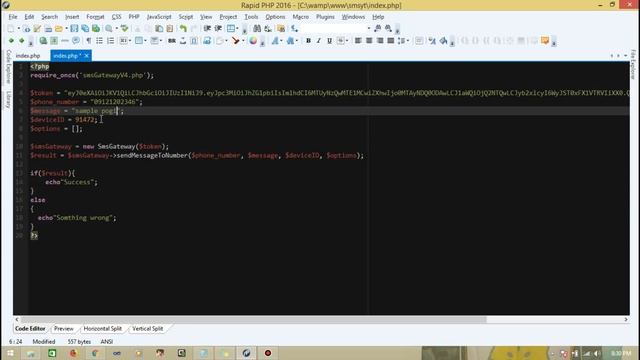Click the 'Modified' status bar entry
The height and width of the screenshot is (360, 640).
44,342
